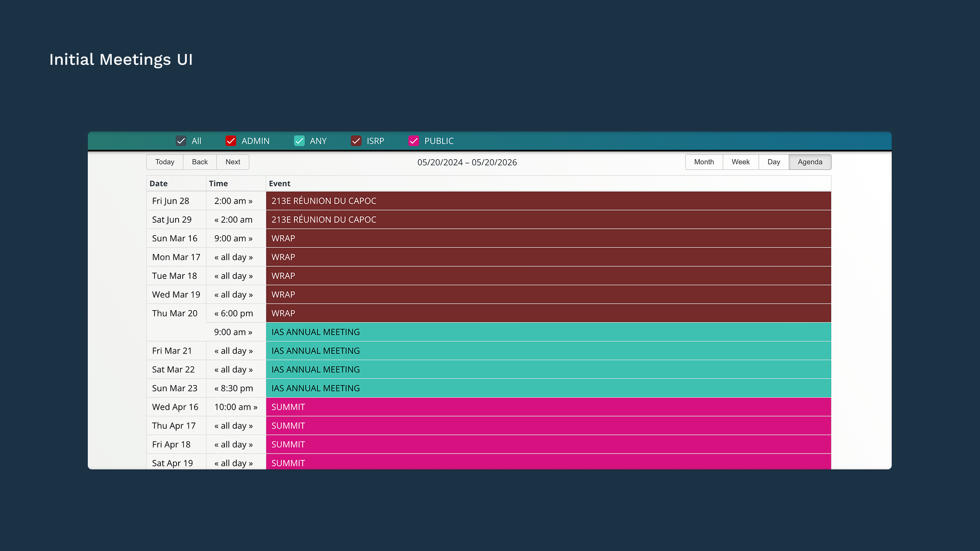Viewport: 980px width, 551px height.
Task: Select the Agenda view tab
Action: point(810,162)
